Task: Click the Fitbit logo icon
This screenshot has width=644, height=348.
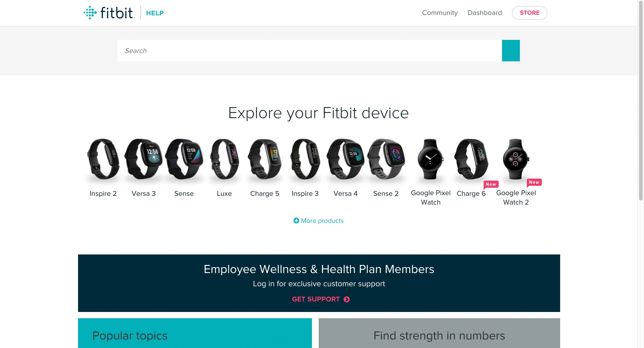Action: coord(90,13)
